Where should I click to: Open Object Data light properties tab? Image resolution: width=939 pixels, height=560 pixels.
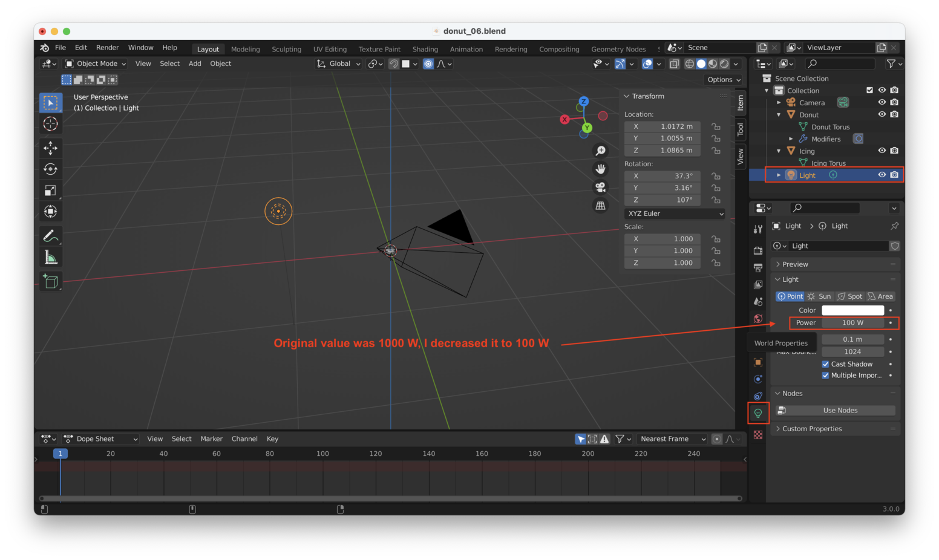point(758,413)
